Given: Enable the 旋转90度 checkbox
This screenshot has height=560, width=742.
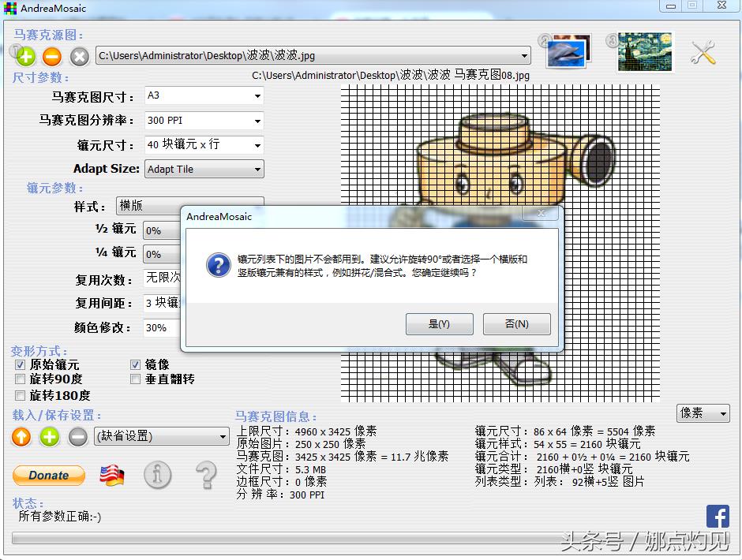Looking at the screenshot, I should [x=21, y=380].
